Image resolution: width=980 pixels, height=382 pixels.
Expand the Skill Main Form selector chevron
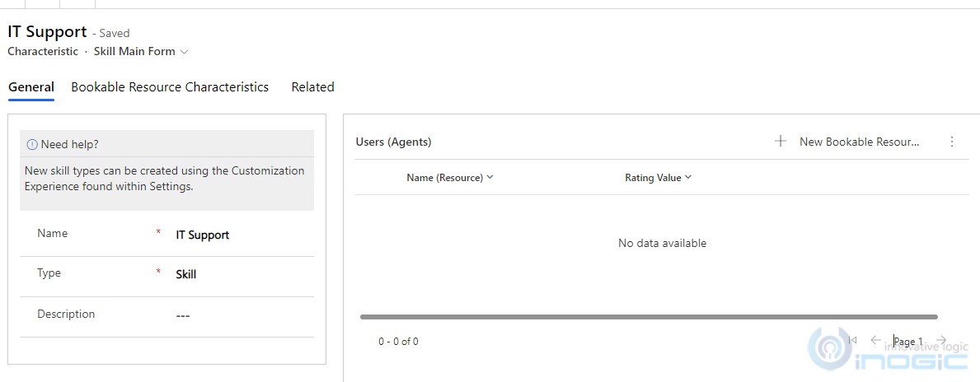pos(185,52)
